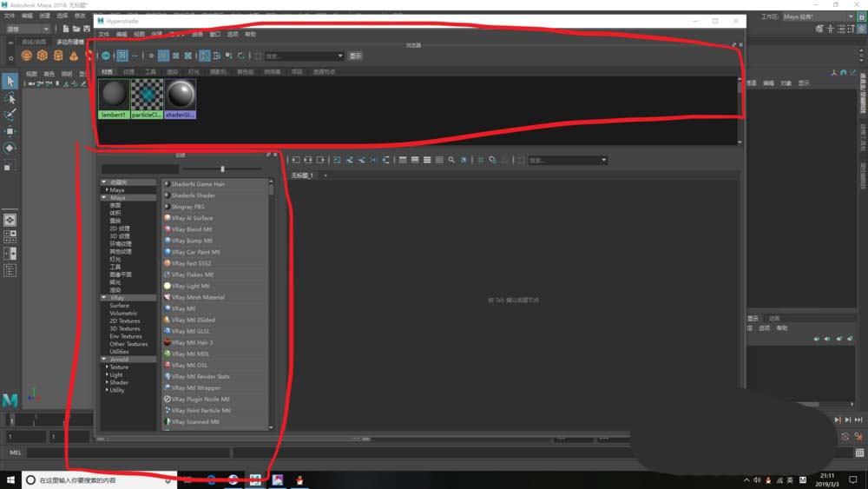Expand Arnold Texture in create tree
Image resolution: width=868 pixels, height=489 pixels.
click(107, 367)
